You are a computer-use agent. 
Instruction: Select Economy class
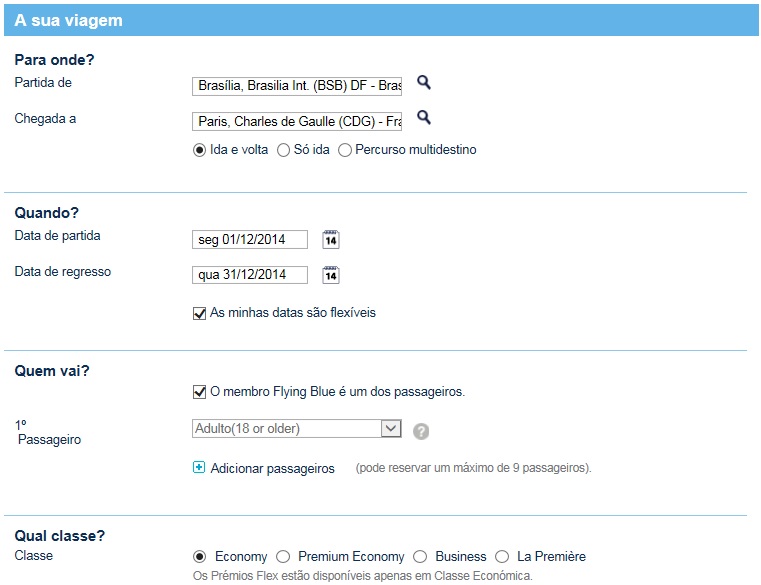pyautogui.click(x=199, y=556)
